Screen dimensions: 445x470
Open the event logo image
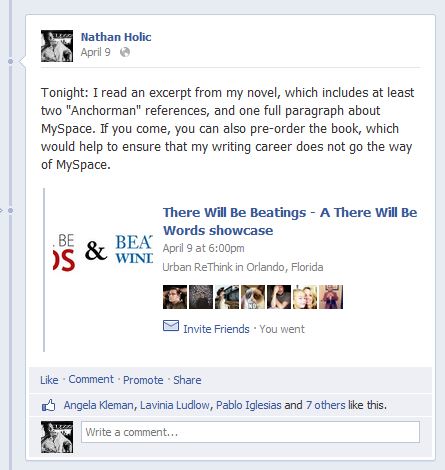103,253
